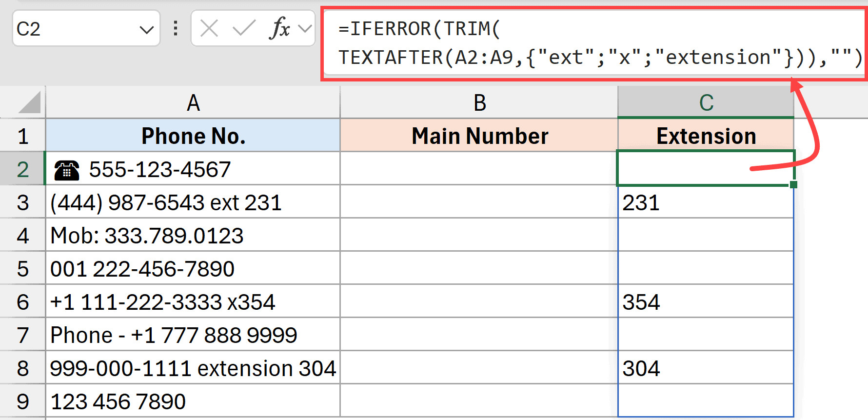Expand the formula bar chevron next to fx
The height and width of the screenshot is (420, 868).
(305, 29)
